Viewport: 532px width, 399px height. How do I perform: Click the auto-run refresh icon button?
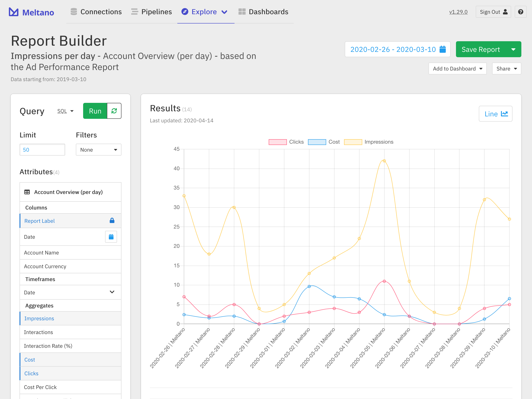pos(114,111)
